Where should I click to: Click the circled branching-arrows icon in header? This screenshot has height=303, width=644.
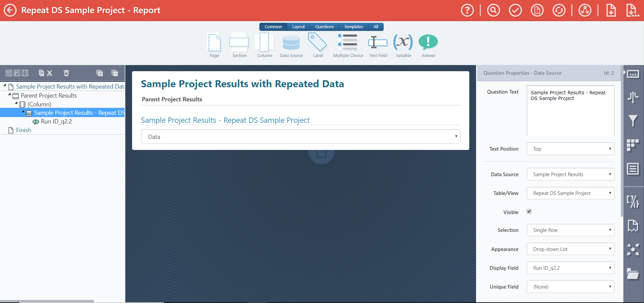(585, 10)
